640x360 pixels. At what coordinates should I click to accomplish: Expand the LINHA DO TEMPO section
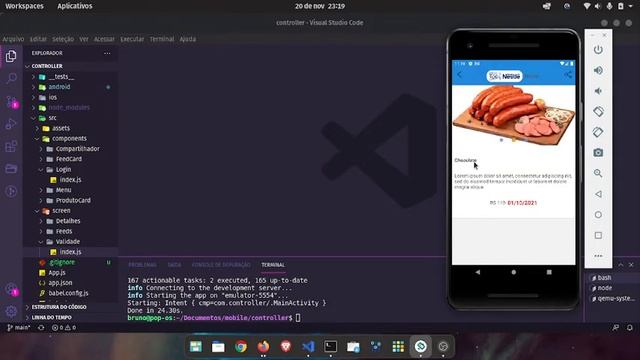click(x=51, y=317)
